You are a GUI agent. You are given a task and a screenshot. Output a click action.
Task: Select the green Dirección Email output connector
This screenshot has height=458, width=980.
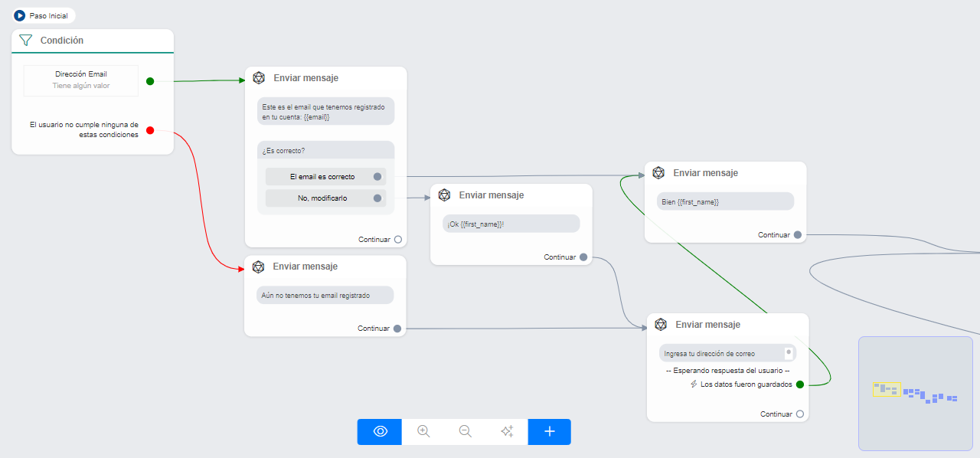click(150, 81)
